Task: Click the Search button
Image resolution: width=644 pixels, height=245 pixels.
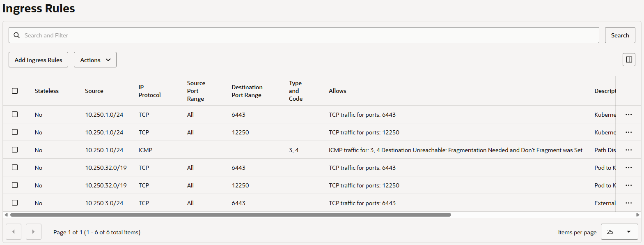Action: [x=620, y=35]
